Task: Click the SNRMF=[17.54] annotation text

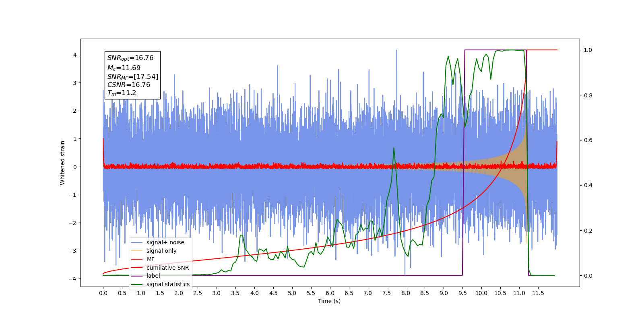Action: pyautogui.click(x=133, y=76)
